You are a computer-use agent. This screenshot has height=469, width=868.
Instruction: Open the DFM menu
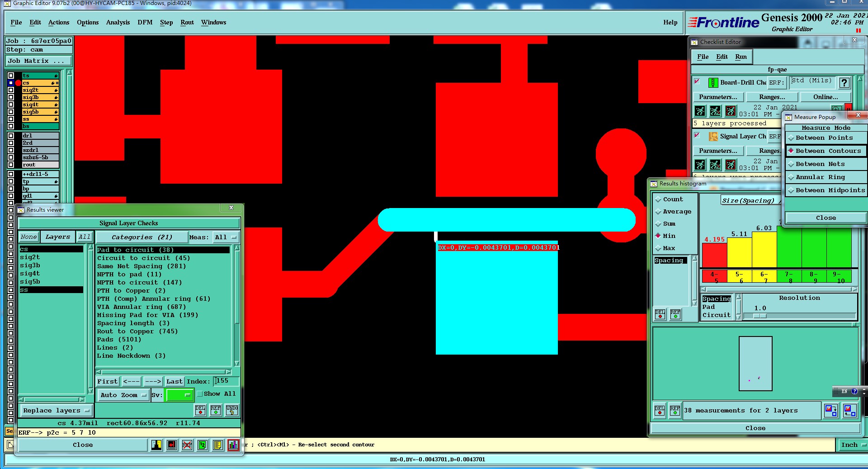pyautogui.click(x=145, y=23)
